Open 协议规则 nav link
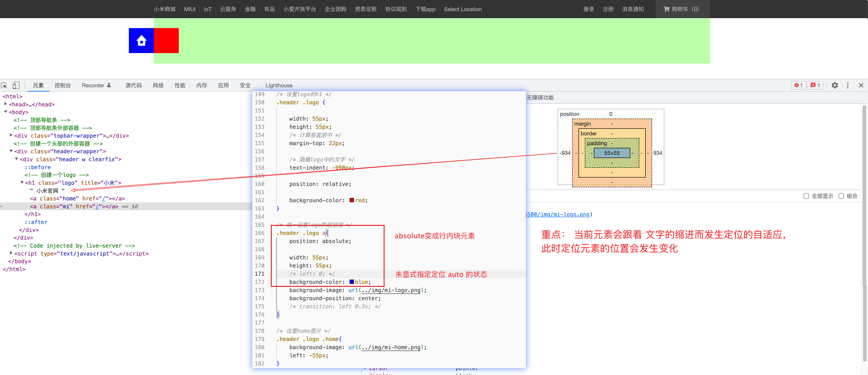868x375 pixels. pos(396,9)
